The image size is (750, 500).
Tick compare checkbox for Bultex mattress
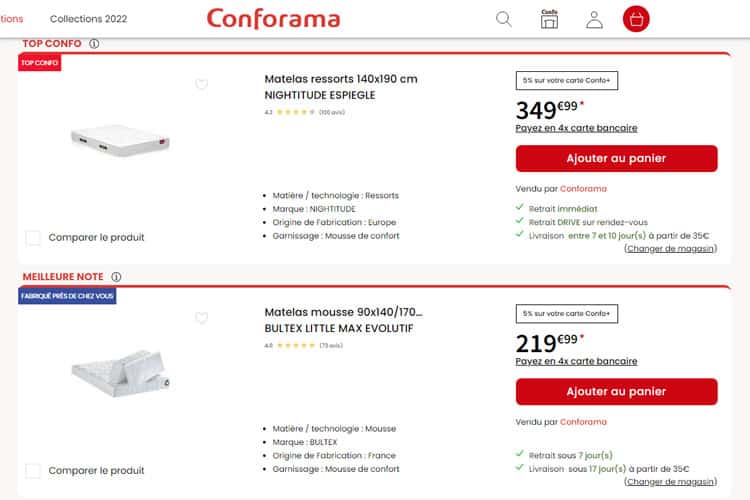click(x=33, y=470)
